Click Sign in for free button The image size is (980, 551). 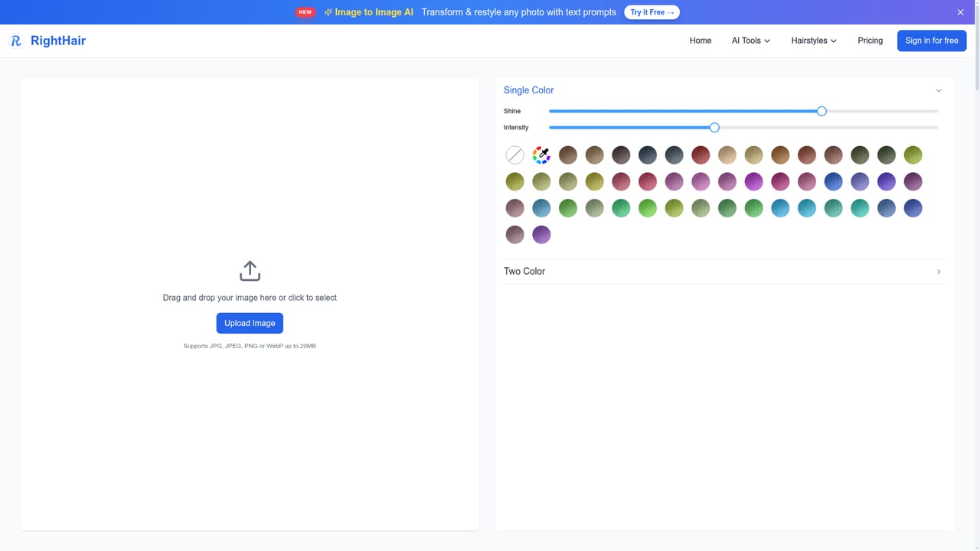(x=932, y=41)
